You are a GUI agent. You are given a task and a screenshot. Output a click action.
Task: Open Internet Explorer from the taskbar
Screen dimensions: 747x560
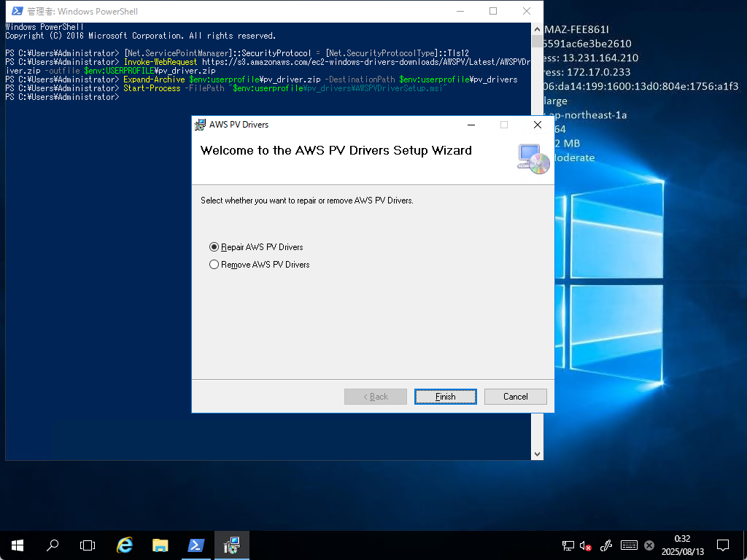click(x=125, y=545)
